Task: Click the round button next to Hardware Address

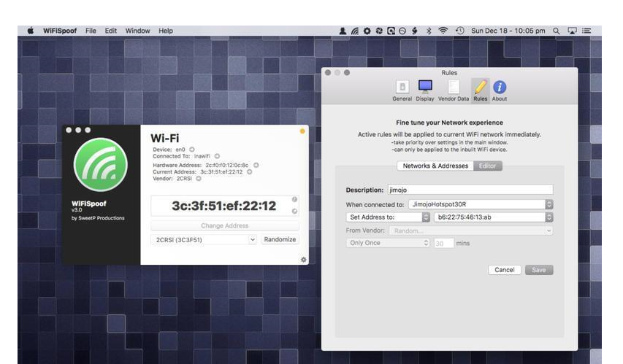Action: pyautogui.click(x=256, y=165)
